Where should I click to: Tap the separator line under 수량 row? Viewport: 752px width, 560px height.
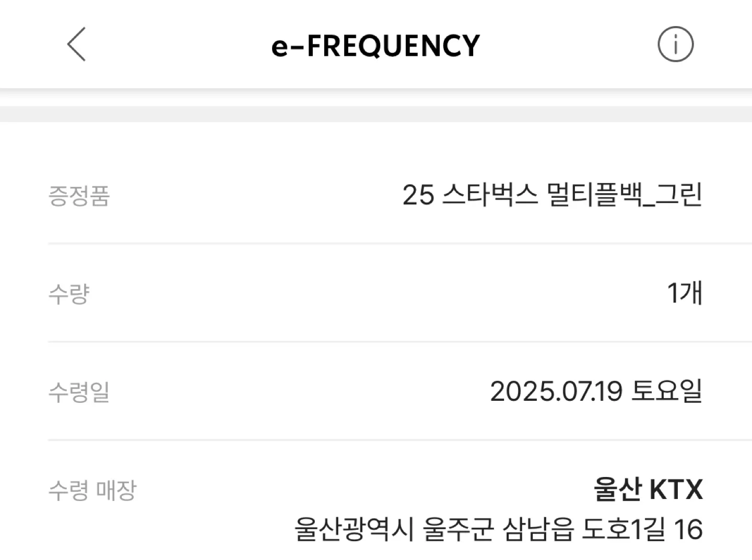(400, 342)
